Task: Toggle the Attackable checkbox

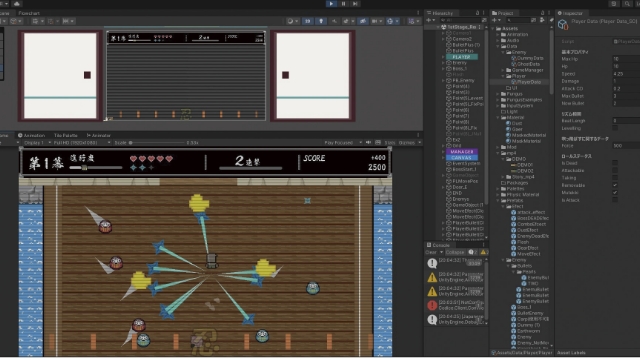Action: tap(615, 171)
